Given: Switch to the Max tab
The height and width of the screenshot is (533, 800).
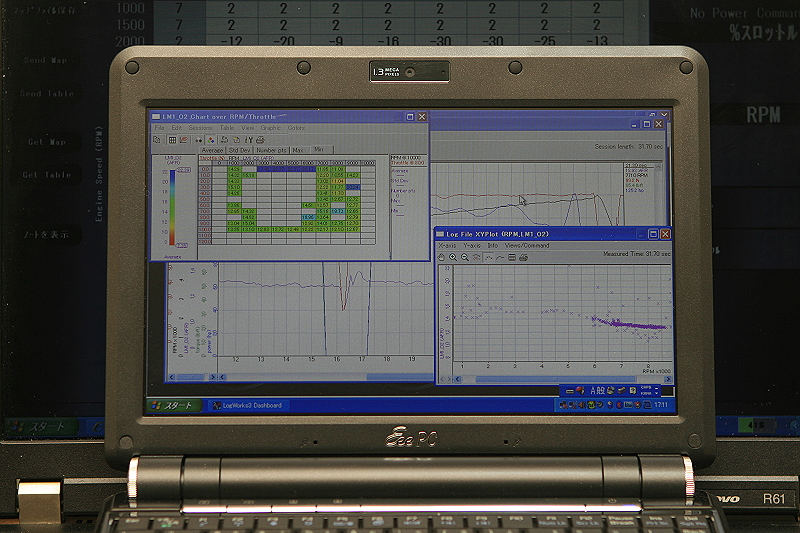Looking at the screenshot, I should 298,150.
